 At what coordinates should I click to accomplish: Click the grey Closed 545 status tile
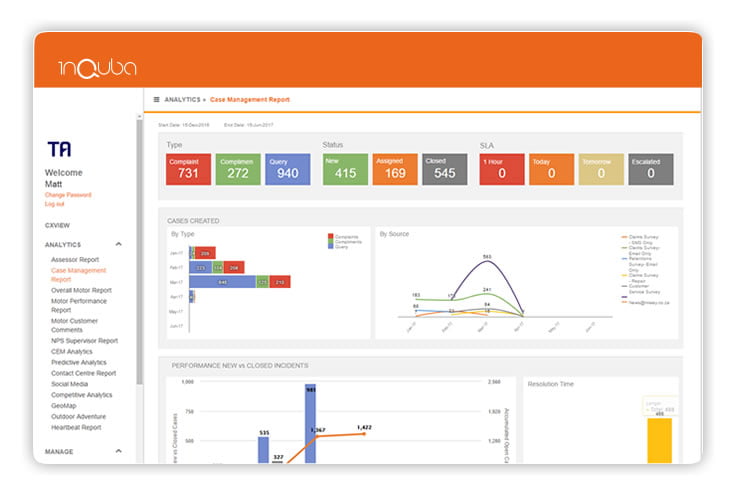point(444,169)
